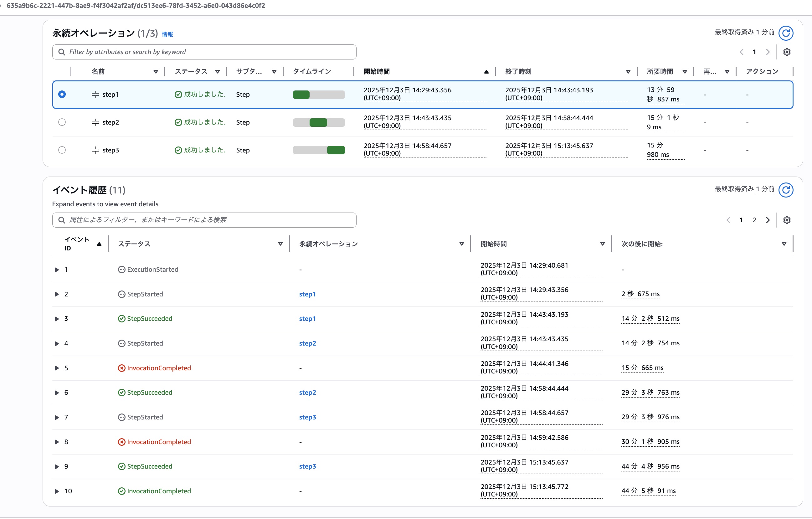812x519 pixels.
Task: Click step2 operation type icon
Action: 95,122
